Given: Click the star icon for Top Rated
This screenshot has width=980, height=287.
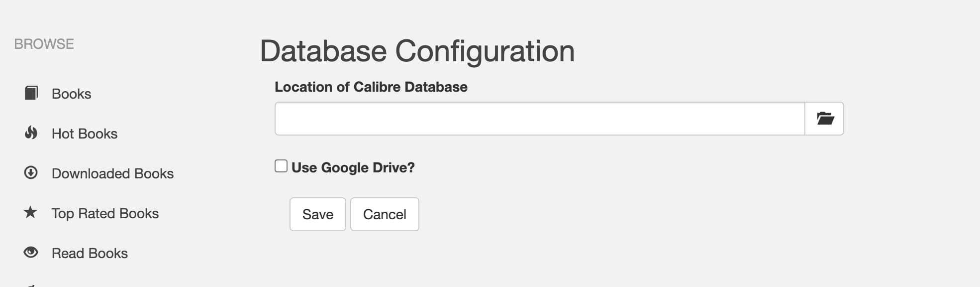Looking at the screenshot, I should click(31, 213).
